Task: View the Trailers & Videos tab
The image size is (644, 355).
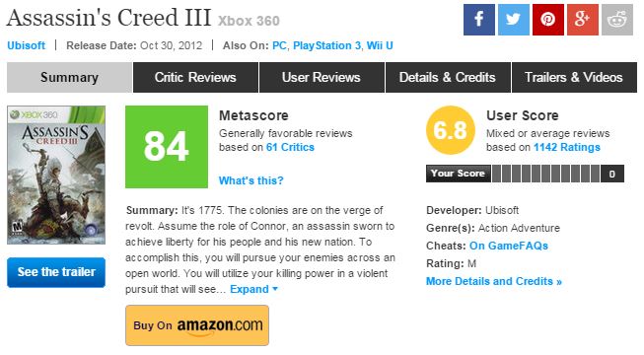Action: pyautogui.click(x=574, y=77)
